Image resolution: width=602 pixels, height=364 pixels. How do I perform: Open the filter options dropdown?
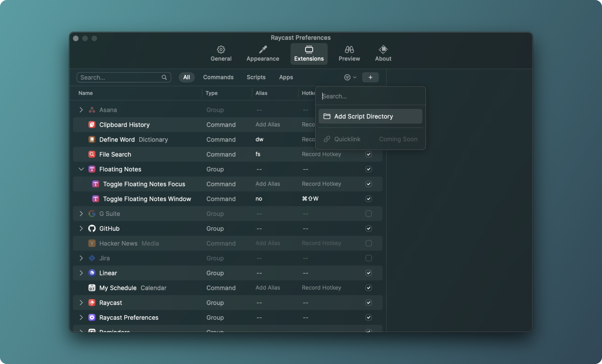pyautogui.click(x=350, y=77)
